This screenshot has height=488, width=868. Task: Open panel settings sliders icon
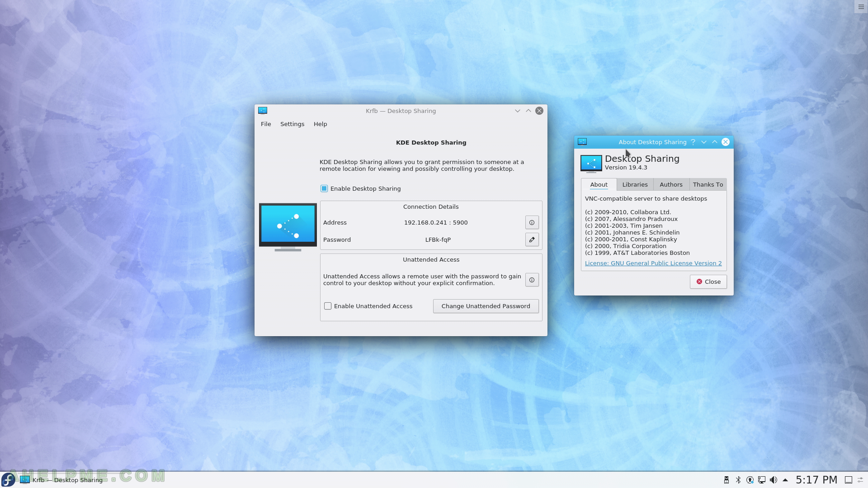coord(860,480)
